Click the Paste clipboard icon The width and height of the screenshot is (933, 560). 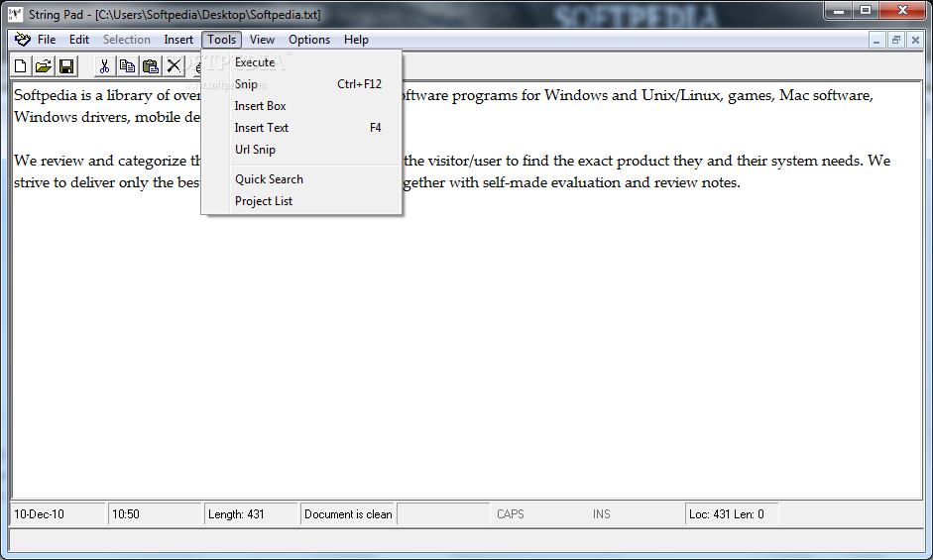151,66
